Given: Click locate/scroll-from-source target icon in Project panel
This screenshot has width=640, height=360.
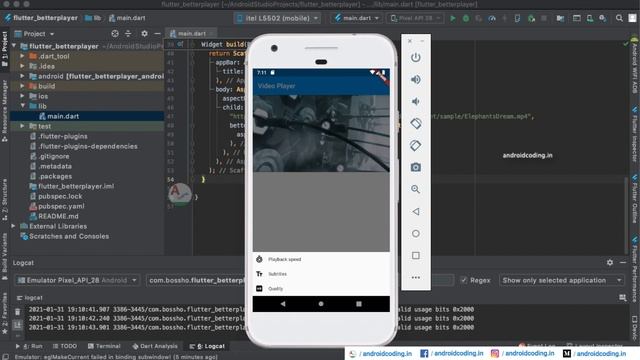Looking at the screenshot, I should 115,34.
